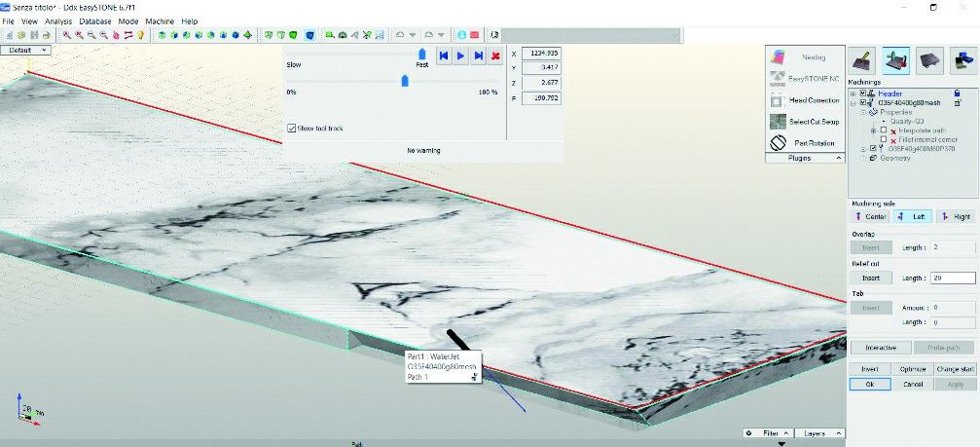Image resolution: width=980 pixels, height=447 pixels.
Task: Open the Head Correction plugin
Action: click(x=805, y=100)
